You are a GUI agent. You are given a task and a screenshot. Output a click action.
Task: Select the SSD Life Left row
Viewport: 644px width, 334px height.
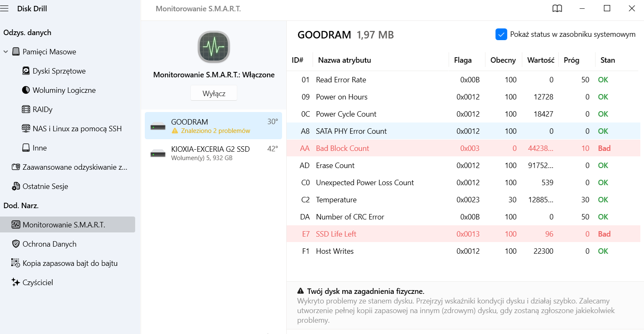coord(463,234)
